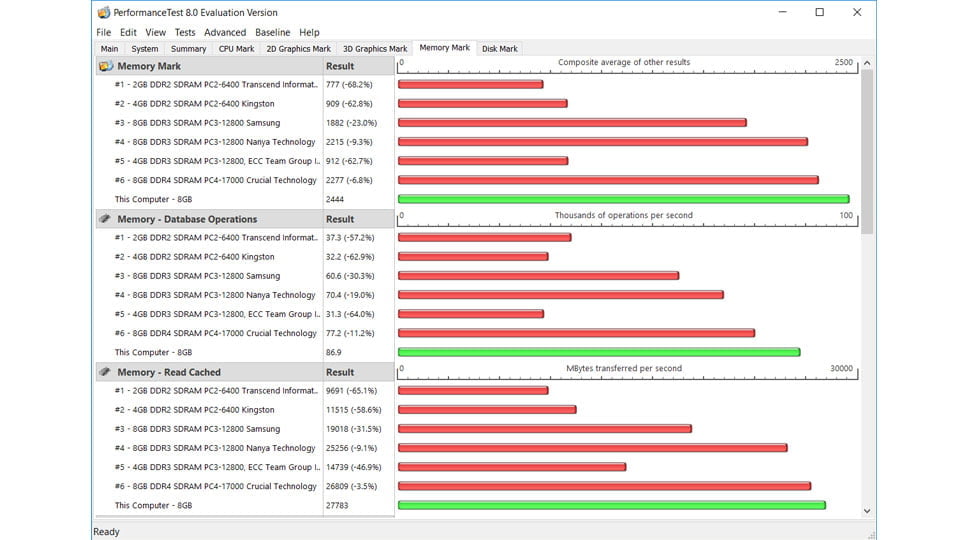Click the Memory - Database Operations header icon

(105, 219)
